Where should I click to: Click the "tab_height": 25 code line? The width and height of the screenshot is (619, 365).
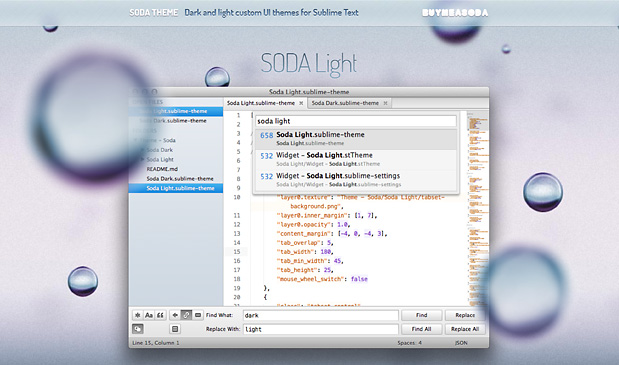[305, 270]
